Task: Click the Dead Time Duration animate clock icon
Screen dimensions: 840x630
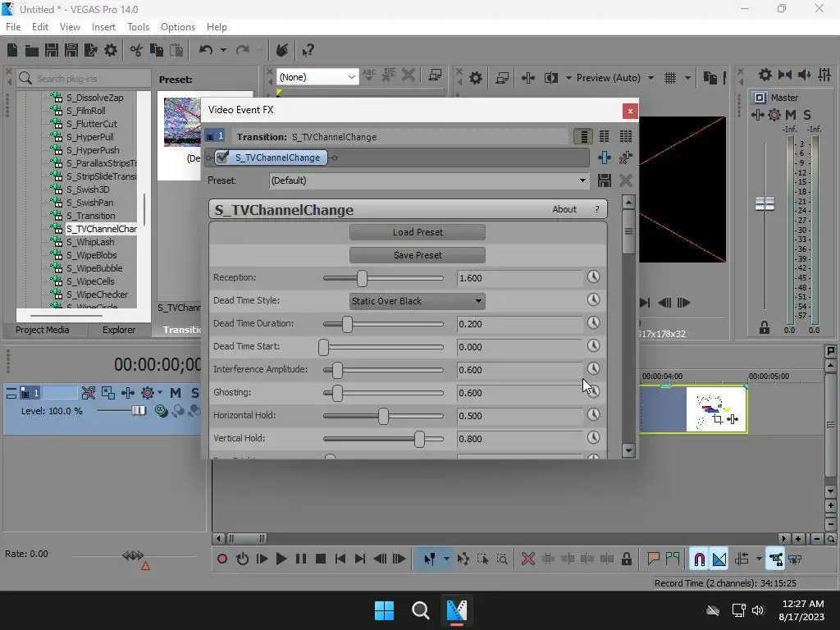Action: [593, 323]
